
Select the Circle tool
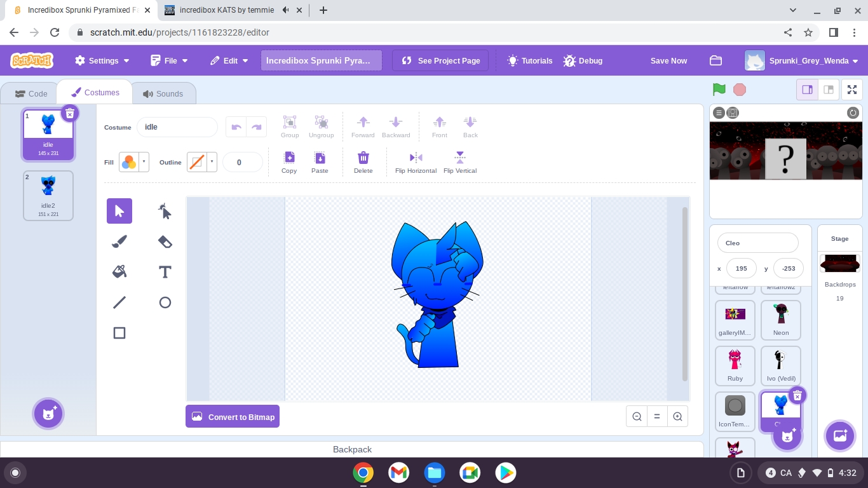pyautogui.click(x=165, y=302)
